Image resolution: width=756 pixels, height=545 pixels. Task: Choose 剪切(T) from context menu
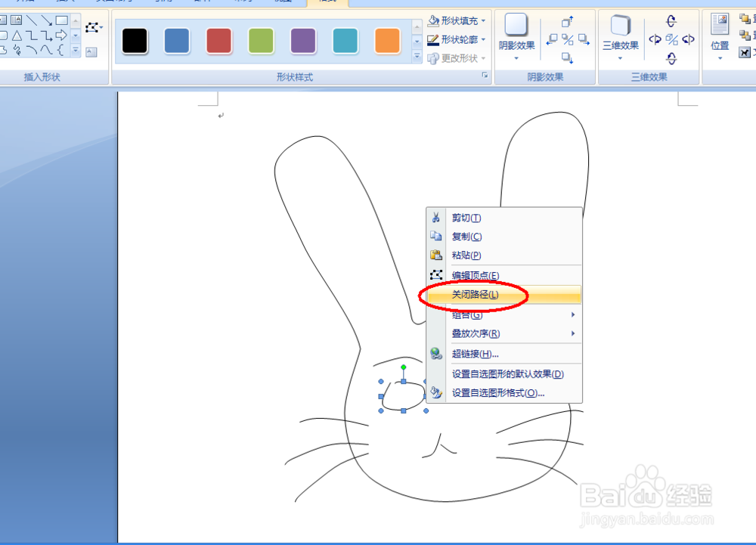[x=503, y=218]
